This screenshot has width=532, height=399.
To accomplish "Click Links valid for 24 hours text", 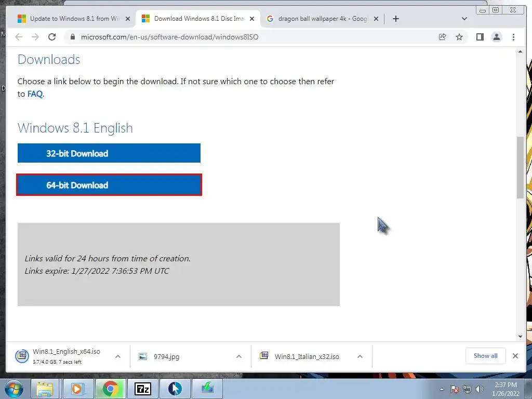I will click(107, 258).
